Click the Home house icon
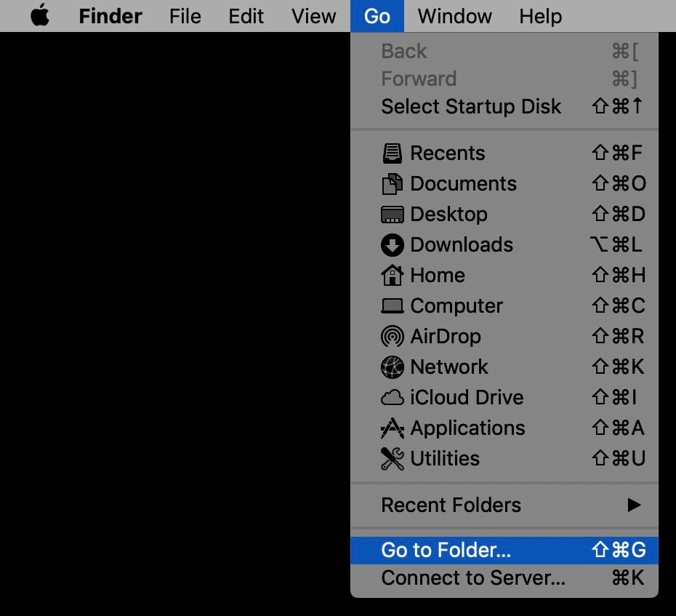The height and width of the screenshot is (616, 676). click(393, 275)
